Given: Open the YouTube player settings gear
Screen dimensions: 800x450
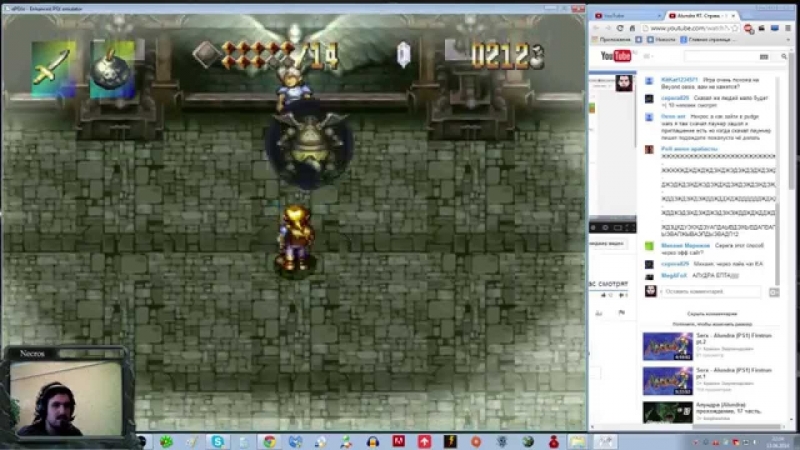Looking at the screenshot, I should coord(605,228).
